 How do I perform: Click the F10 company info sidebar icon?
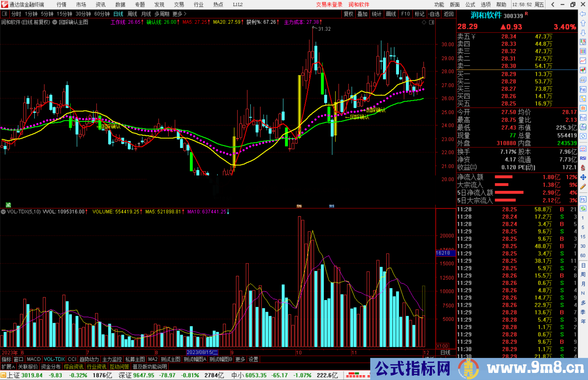583,89
